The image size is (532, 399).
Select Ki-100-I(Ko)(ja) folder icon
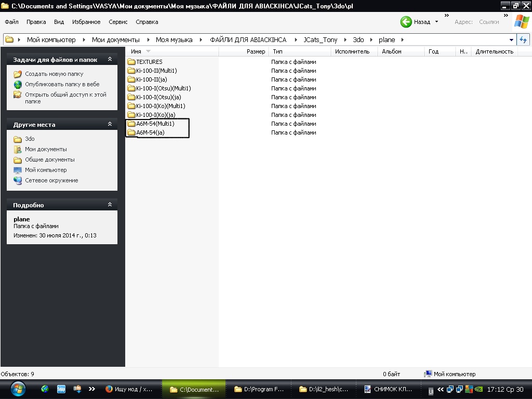pyautogui.click(x=131, y=115)
